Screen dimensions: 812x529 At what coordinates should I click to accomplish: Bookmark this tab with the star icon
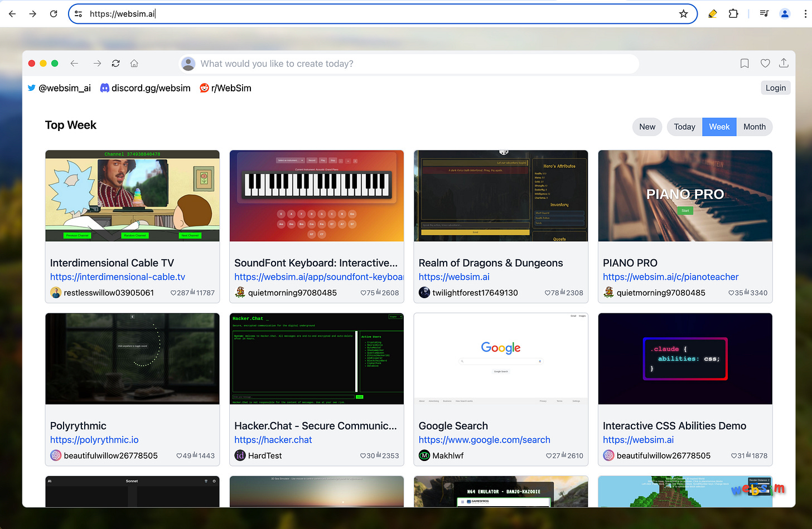coord(683,14)
